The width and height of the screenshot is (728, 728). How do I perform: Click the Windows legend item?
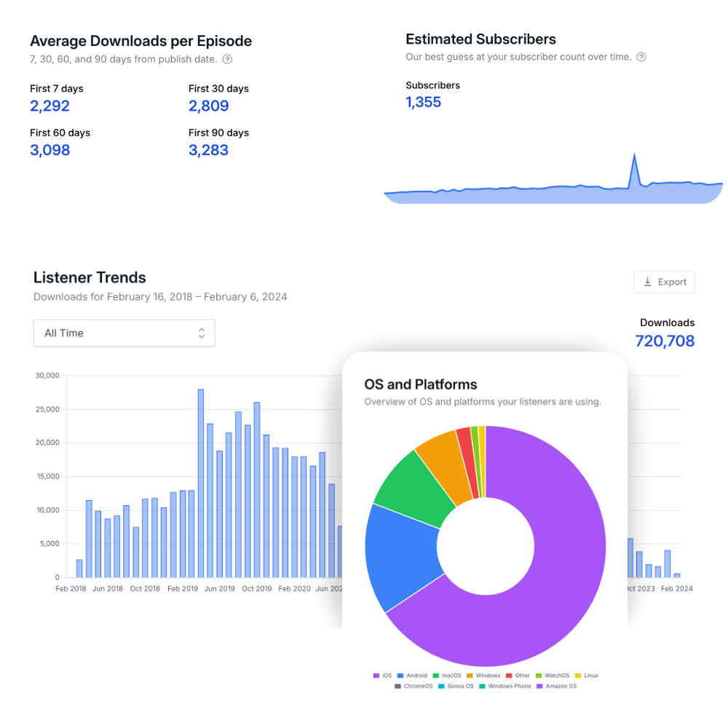483,676
